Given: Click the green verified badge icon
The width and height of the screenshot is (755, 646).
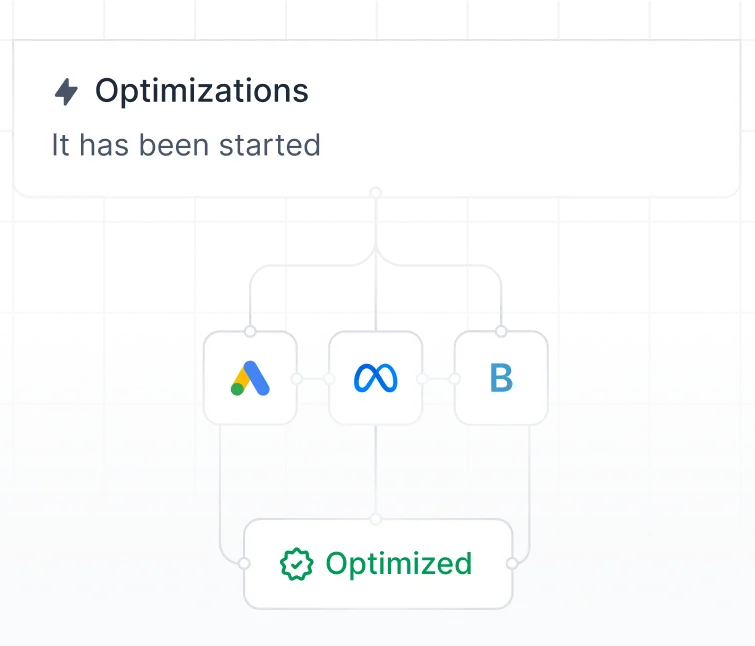Looking at the screenshot, I should [x=297, y=564].
